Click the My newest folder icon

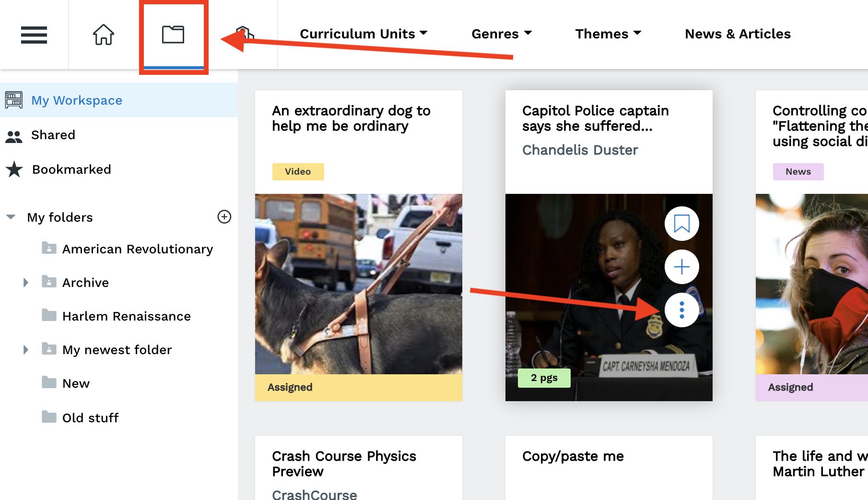click(x=49, y=348)
